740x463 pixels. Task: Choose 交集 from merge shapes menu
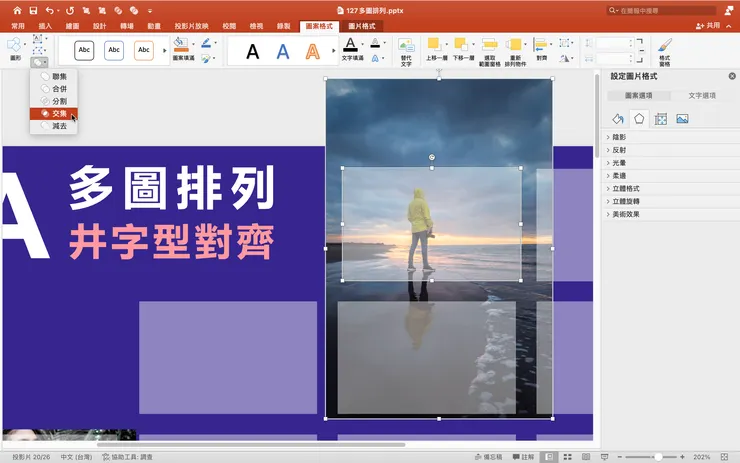pyautogui.click(x=53, y=113)
